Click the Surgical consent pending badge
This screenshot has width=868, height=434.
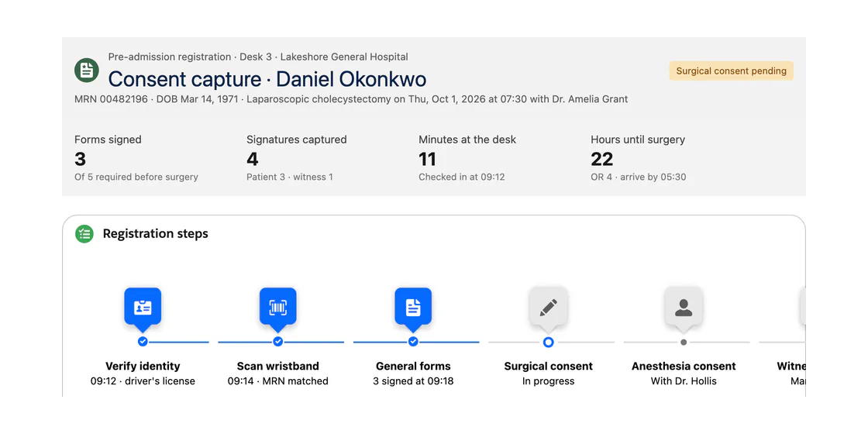pyautogui.click(x=732, y=71)
